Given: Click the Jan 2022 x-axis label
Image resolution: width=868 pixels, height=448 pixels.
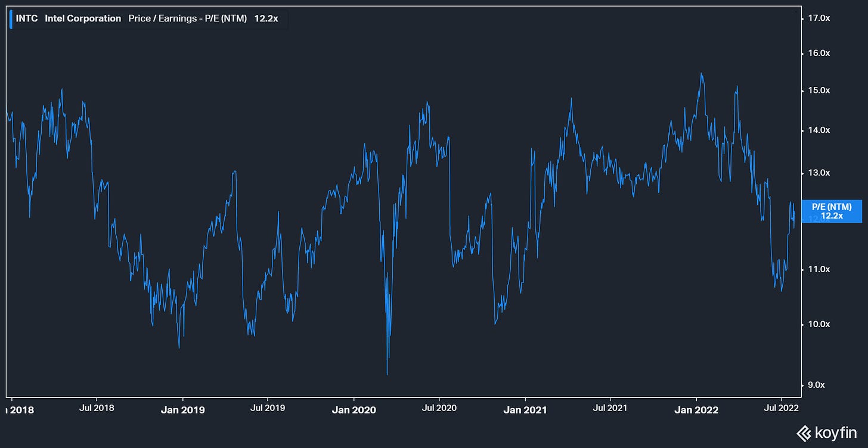Looking at the screenshot, I should pos(697,410).
